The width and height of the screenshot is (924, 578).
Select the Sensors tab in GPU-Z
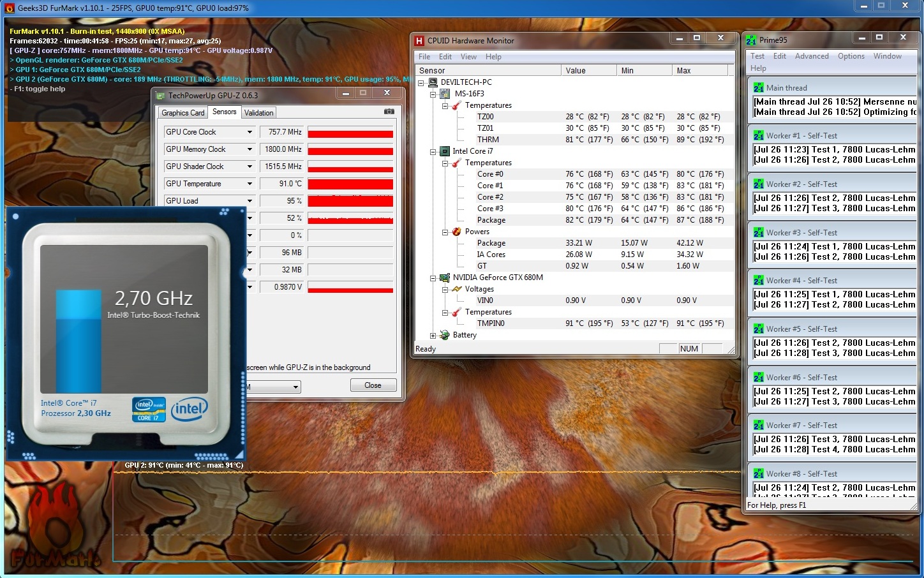pyautogui.click(x=224, y=112)
